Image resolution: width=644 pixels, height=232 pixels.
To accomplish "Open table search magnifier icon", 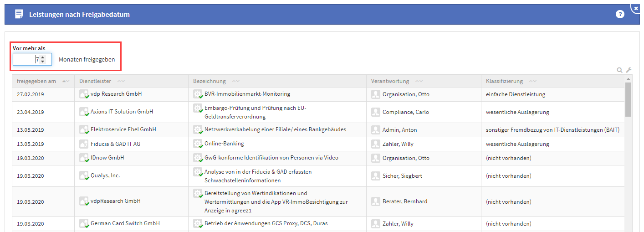I will 619,70.
